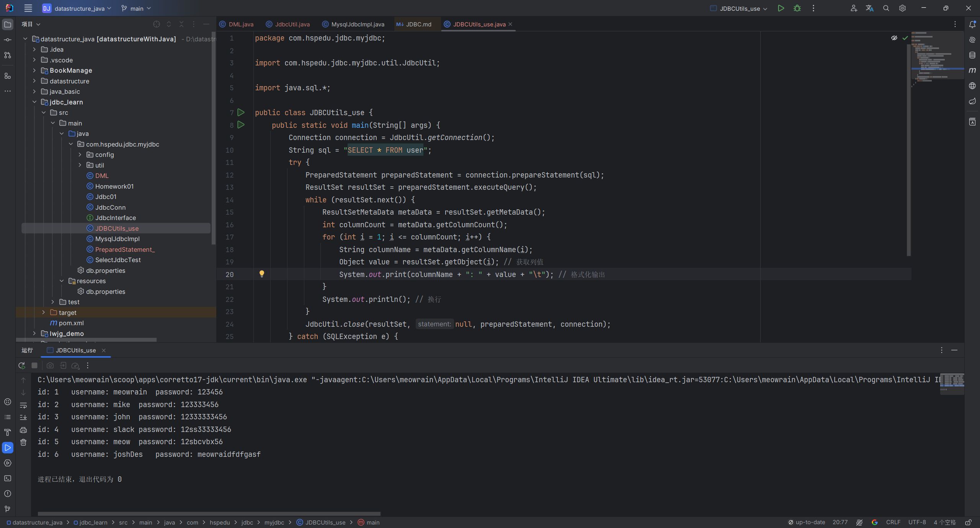The image size is (980, 528).
Task: Open the main branch dropdown
Action: pos(136,8)
